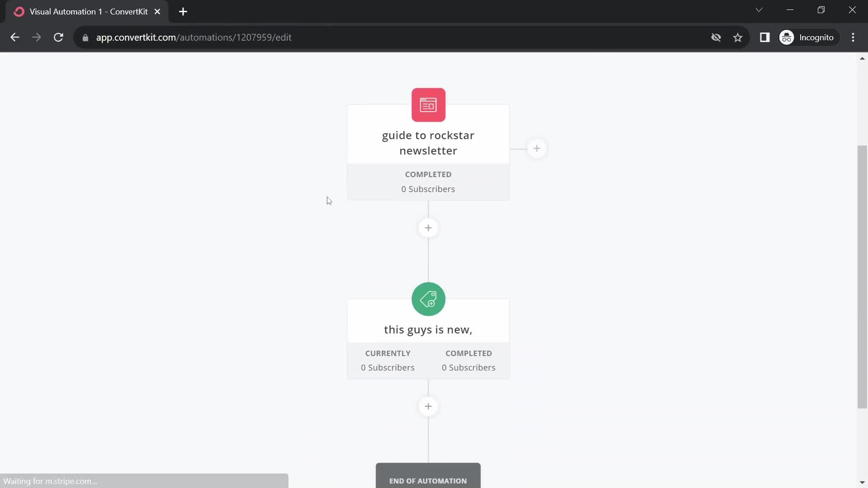This screenshot has width=868, height=488.
Task: Open new tab via plus button in tab bar
Action: coord(183,12)
